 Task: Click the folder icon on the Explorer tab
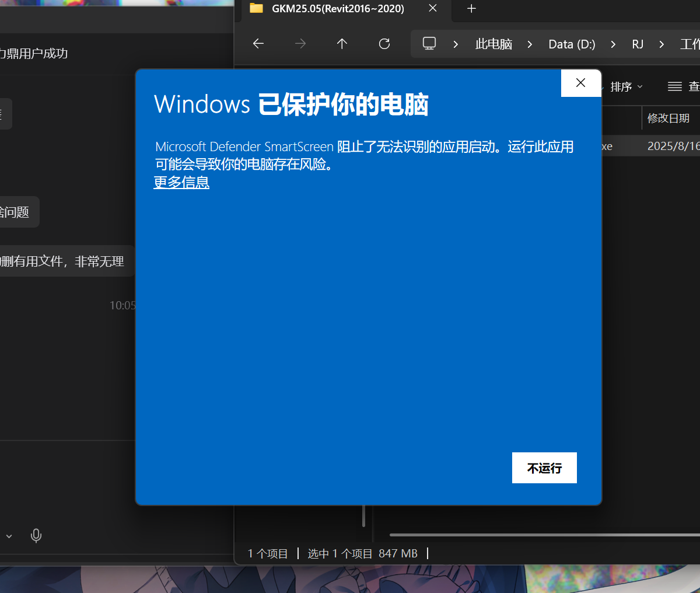pos(256,8)
